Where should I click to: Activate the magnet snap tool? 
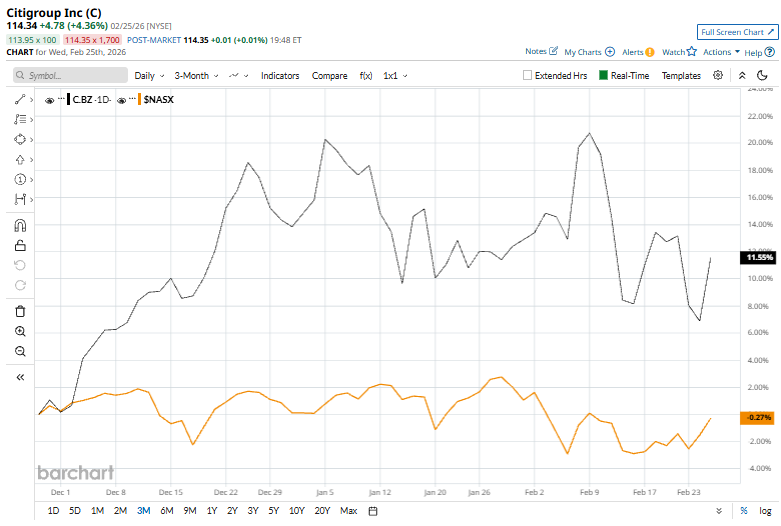point(20,225)
